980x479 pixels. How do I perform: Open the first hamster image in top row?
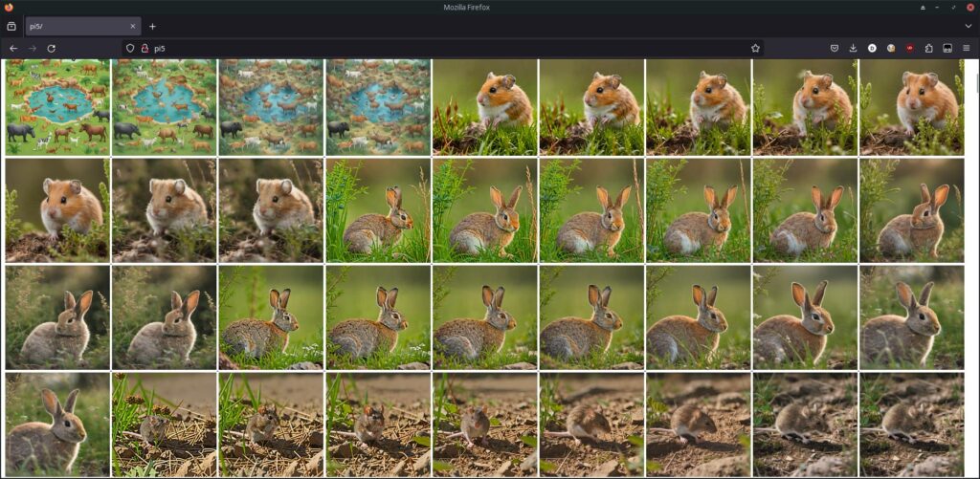coord(484,107)
